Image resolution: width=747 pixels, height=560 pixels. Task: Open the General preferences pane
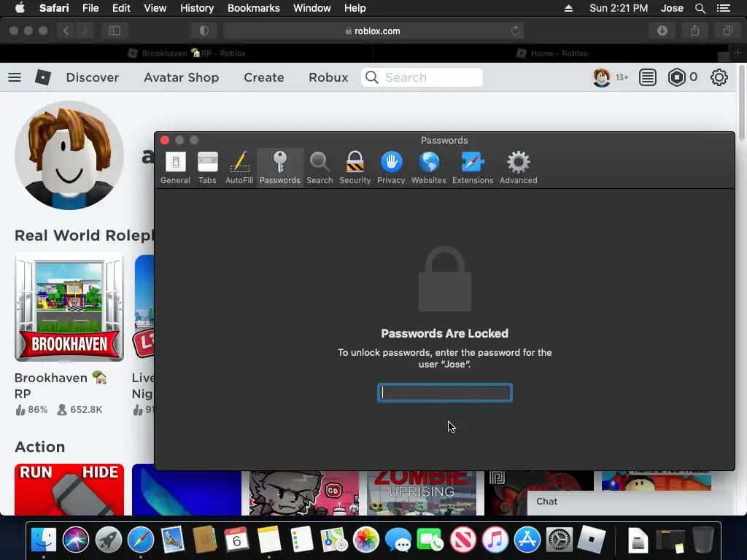pyautogui.click(x=175, y=168)
